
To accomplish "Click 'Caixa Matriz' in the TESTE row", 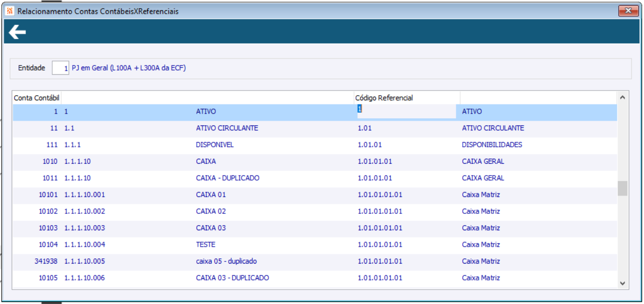I will click(x=481, y=245).
